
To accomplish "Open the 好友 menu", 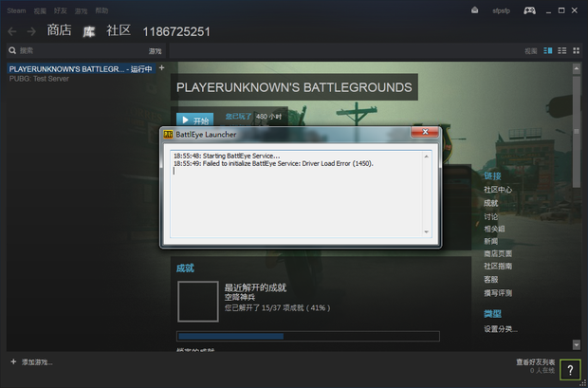I will (x=61, y=10).
